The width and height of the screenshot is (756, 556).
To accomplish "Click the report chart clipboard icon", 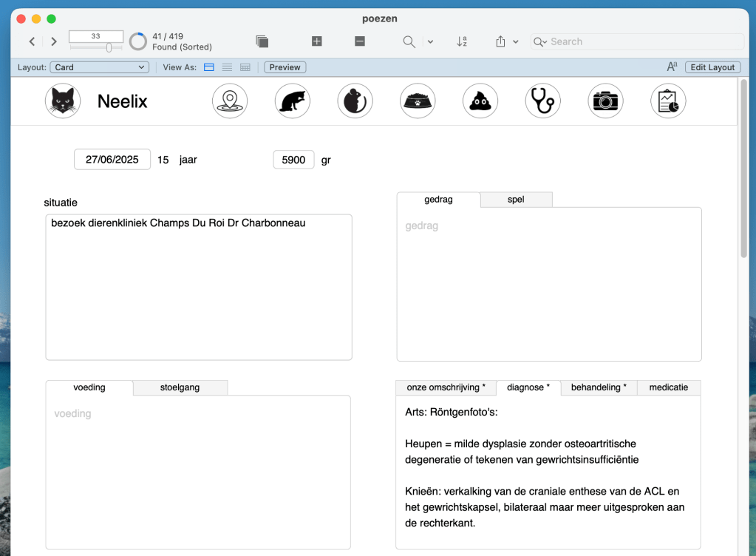I will (x=668, y=101).
